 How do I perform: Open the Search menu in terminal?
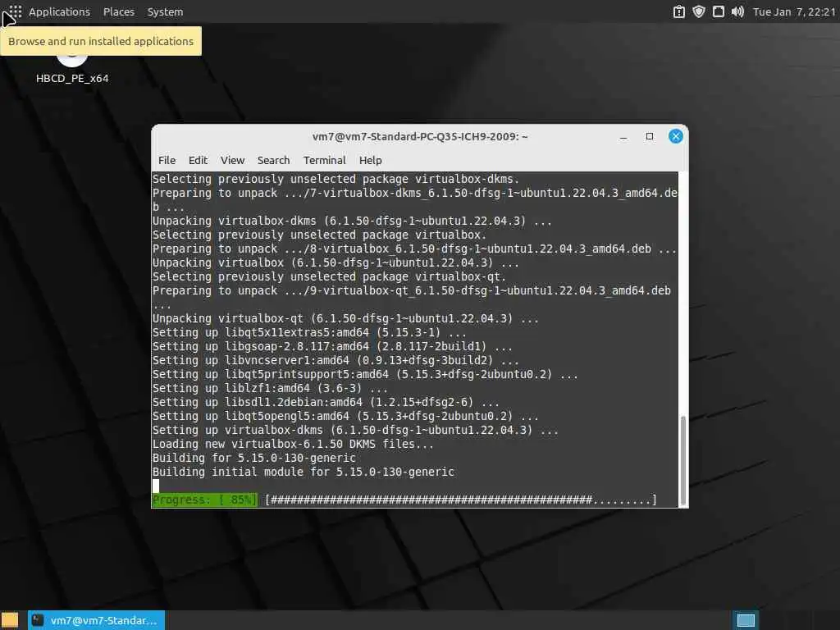coord(273,160)
